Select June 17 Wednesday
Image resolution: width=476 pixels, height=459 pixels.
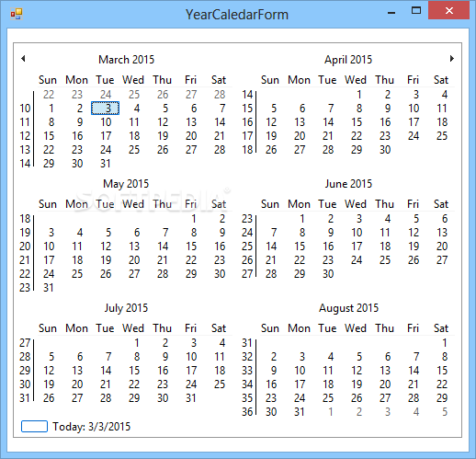[357, 247]
